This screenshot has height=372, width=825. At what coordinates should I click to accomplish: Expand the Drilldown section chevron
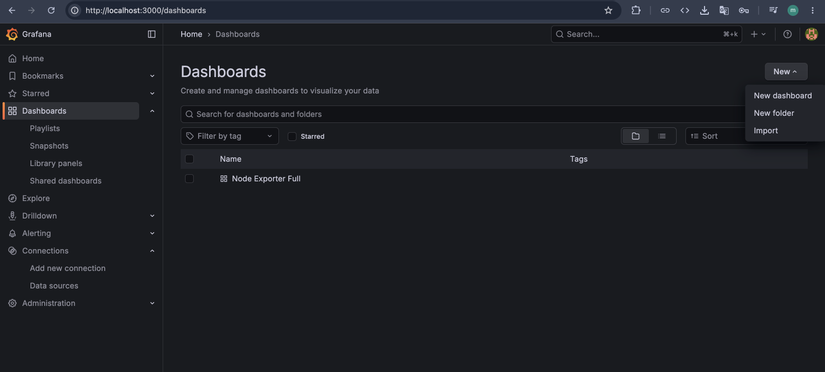(152, 216)
